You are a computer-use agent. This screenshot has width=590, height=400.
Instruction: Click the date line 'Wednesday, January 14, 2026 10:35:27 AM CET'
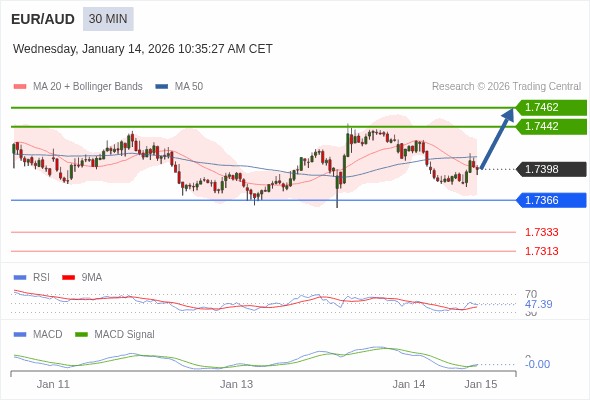pos(143,49)
